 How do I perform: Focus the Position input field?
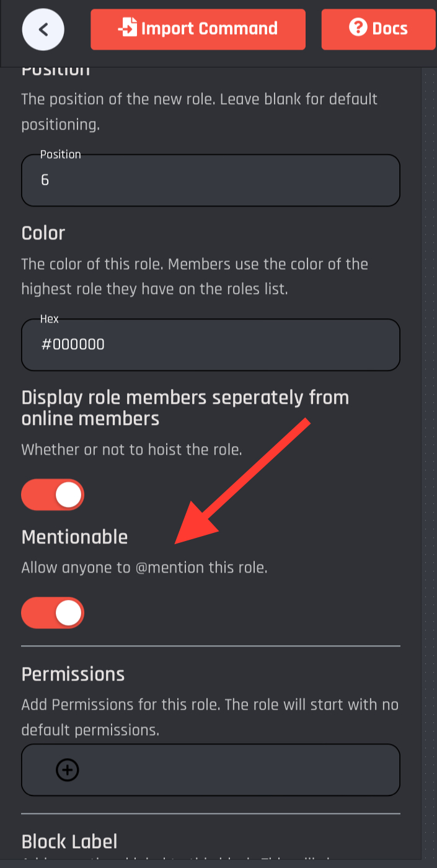point(211,181)
